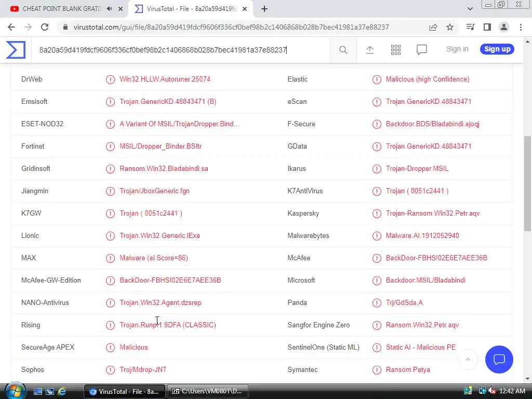This screenshot has width=532, height=399.
Task: Open the Windows Start orb
Action: 15,391
